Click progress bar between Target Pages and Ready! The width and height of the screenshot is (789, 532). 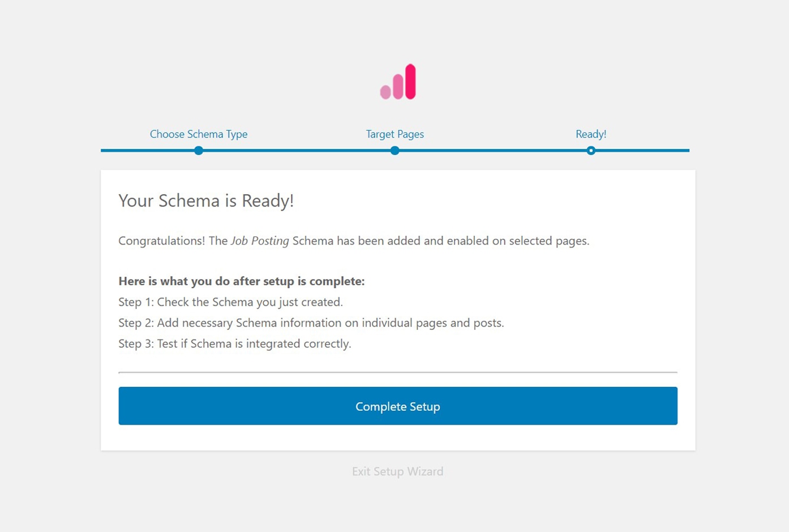pos(492,151)
